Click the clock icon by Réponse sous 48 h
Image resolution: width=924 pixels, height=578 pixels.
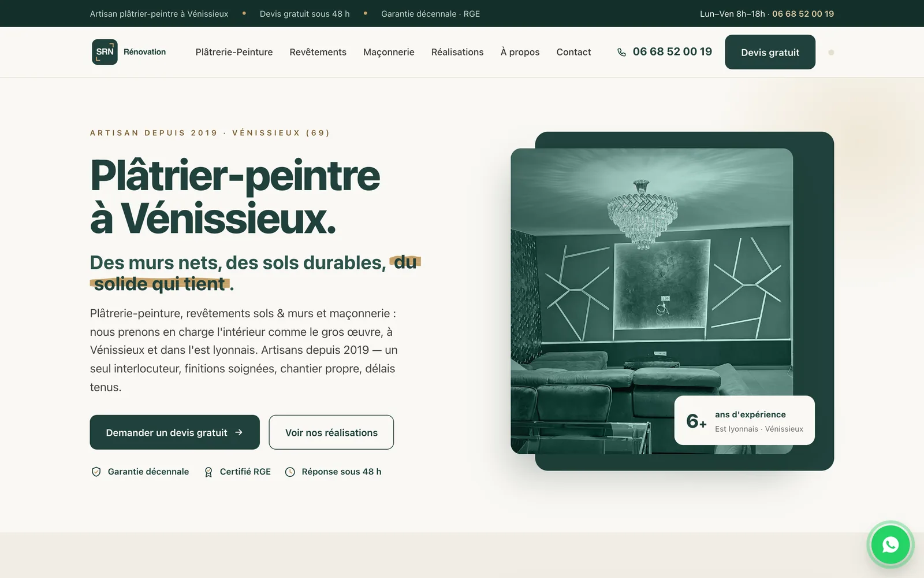point(290,472)
